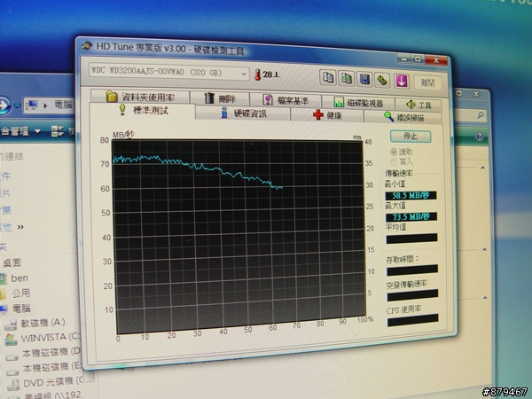
Task: Select the WINVISTA (C:) drive in tree
Action: (50, 337)
